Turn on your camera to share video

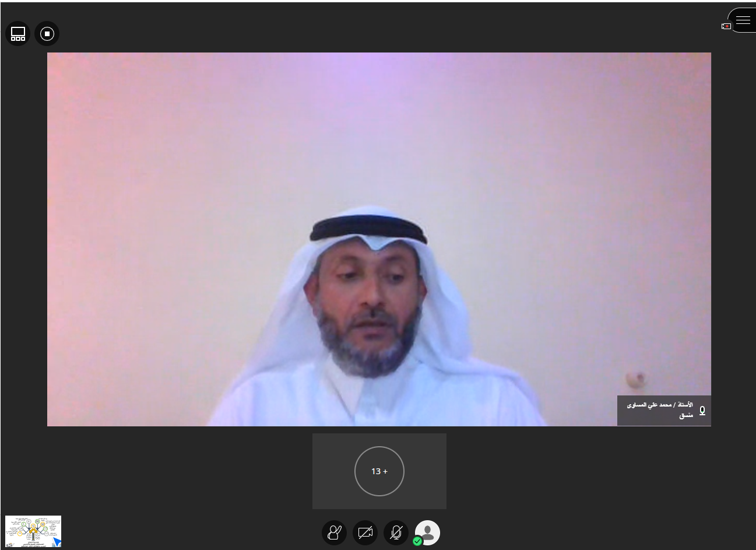click(365, 533)
